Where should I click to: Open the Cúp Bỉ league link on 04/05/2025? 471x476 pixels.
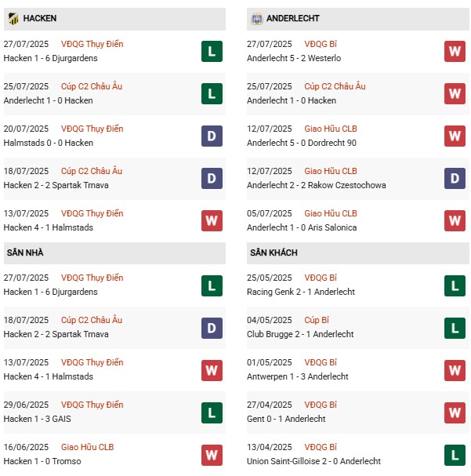(316, 320)
